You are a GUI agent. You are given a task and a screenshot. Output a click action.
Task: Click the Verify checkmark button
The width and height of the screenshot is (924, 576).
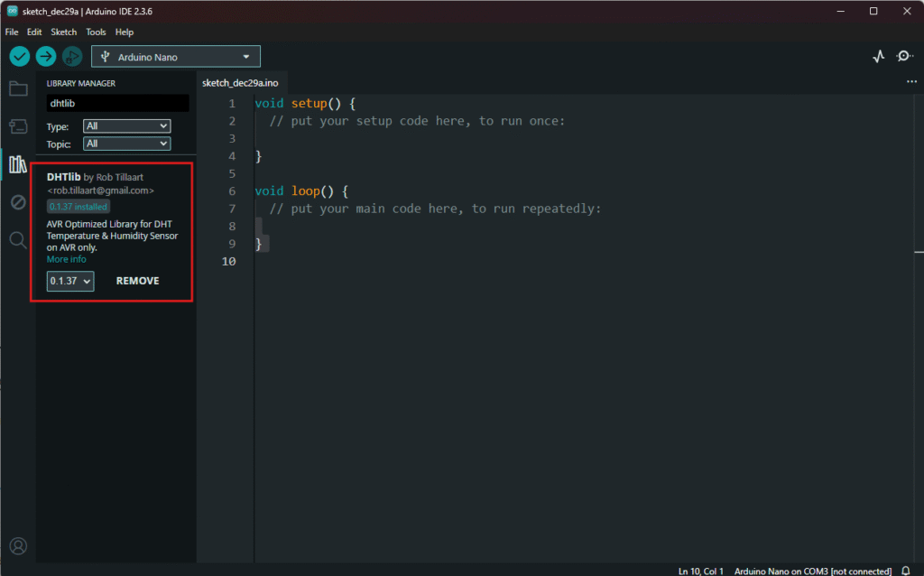[x=20, y=57]
